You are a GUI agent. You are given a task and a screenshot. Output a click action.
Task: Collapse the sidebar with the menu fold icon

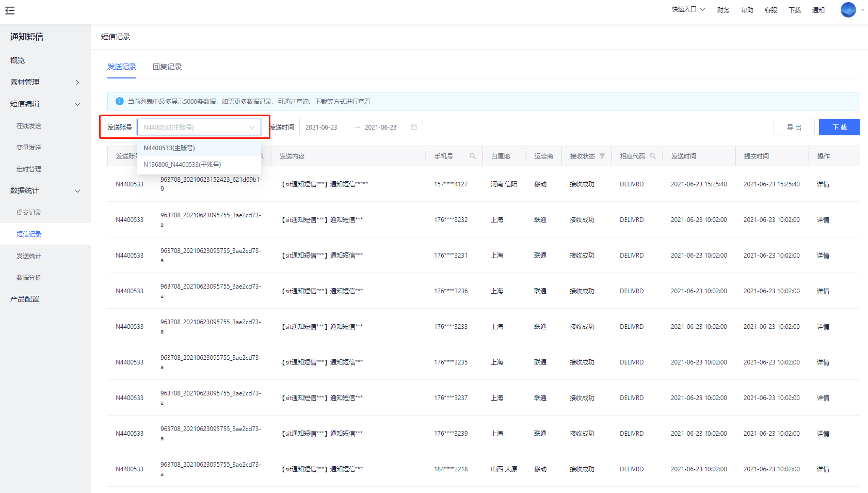10,10
